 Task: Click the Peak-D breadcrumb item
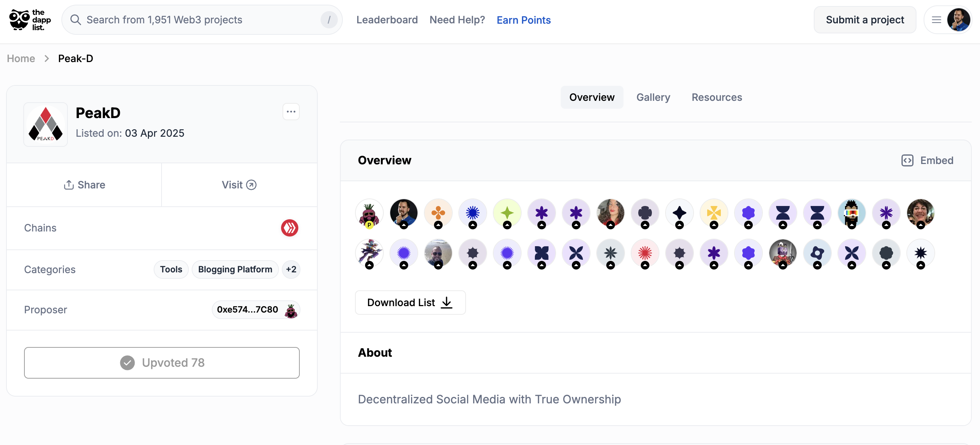tap(76, 58)
